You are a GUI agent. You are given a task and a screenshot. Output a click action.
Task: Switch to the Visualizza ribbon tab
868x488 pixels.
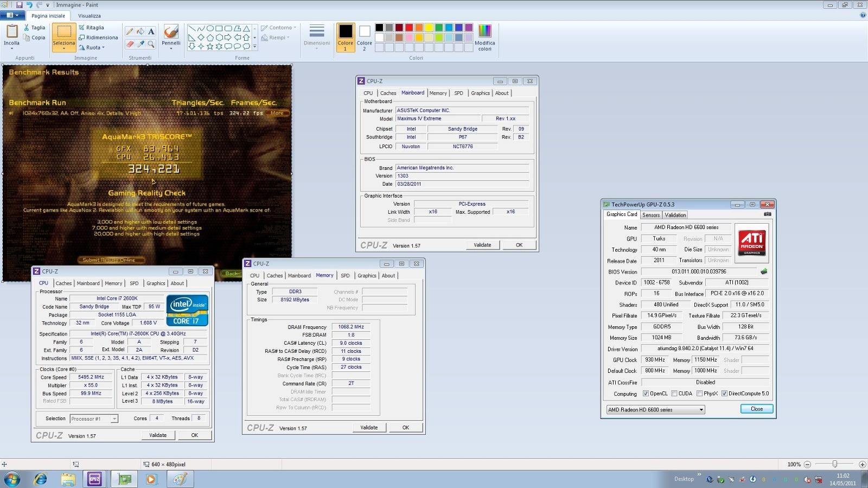pos(89,16)
